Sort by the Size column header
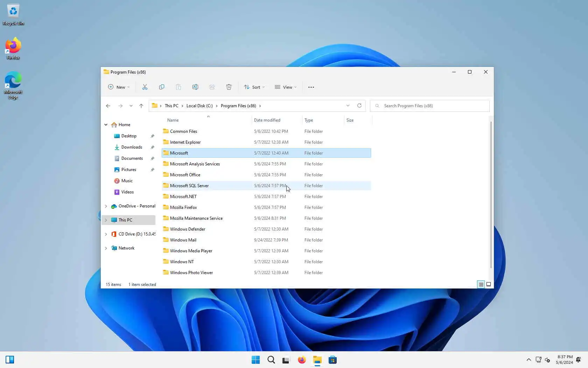 click(x=357, y=120)
